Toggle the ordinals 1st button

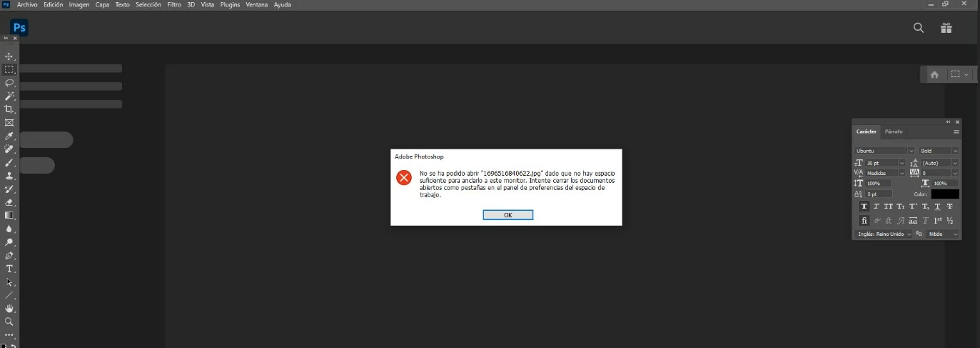tap(937, 221)
